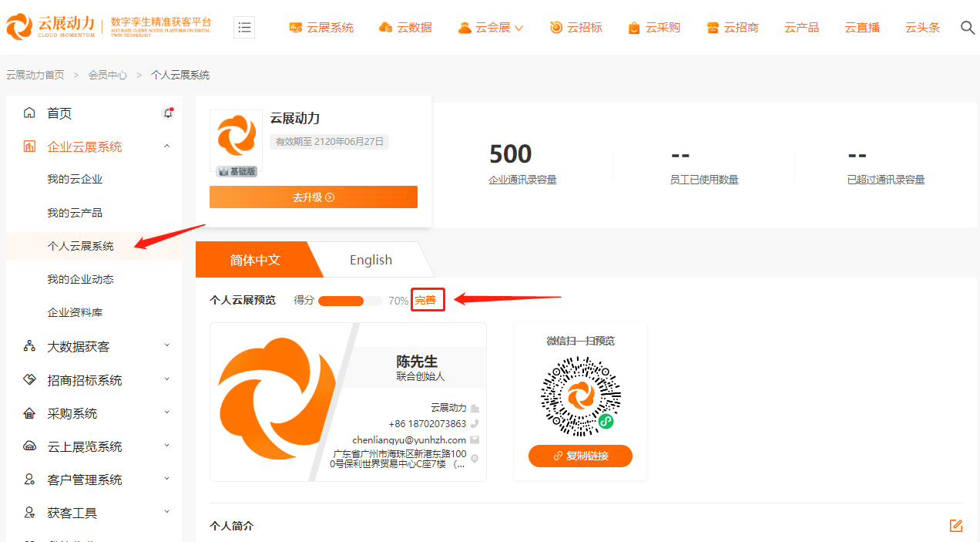Image resolution: width=980 pixels, height=542 pixels.
Task: Click the email icon on business card
Action: pos(475,439)
